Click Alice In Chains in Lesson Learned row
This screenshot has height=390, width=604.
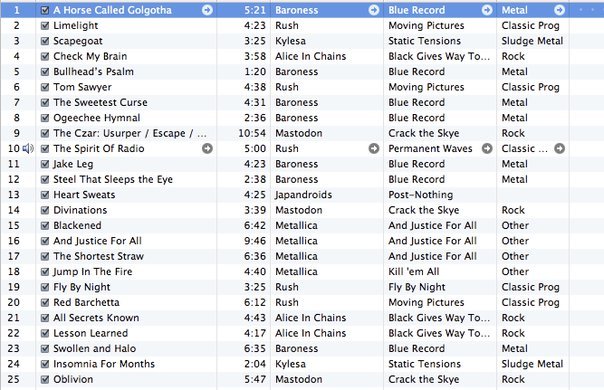pyautogui.click(x=310, y=333)
